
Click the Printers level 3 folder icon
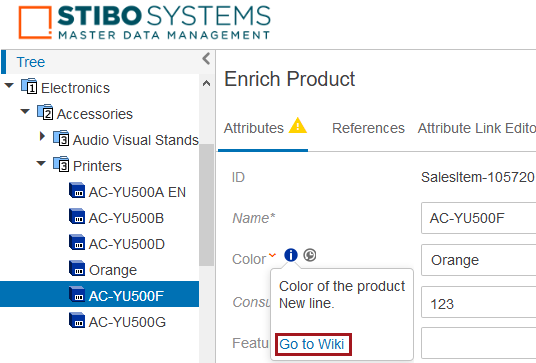coord(61,164)
